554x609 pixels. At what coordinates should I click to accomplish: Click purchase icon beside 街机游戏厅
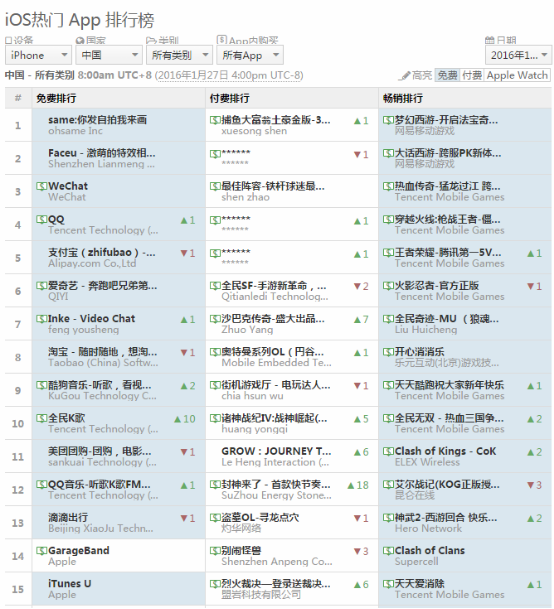pyautogui.click(x=215, y=385)
